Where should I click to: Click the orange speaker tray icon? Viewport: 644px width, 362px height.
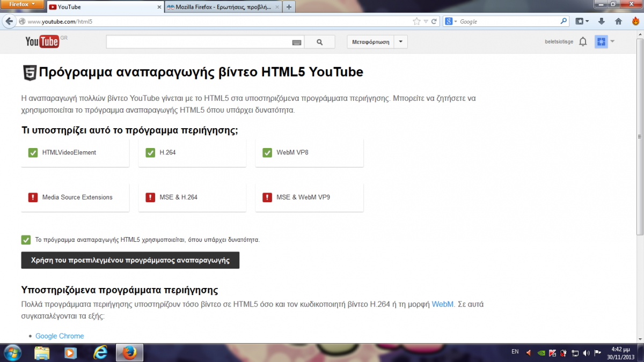point(529,353)
